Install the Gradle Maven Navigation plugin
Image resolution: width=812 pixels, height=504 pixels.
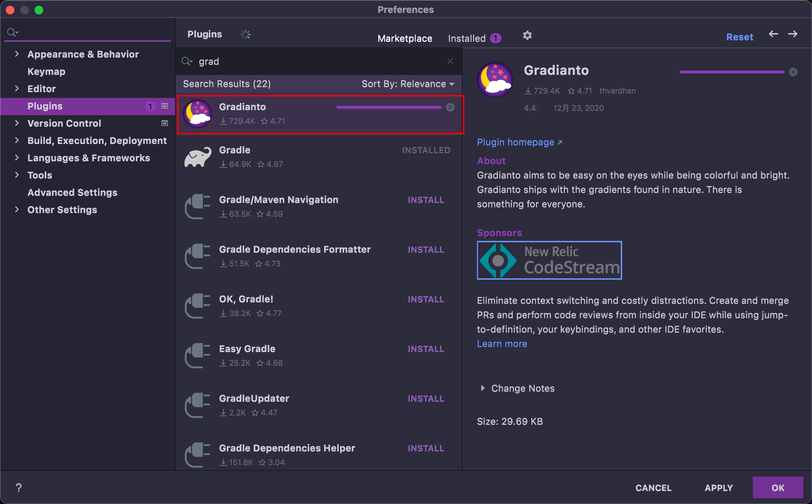pyautogui.click(x=426, y=200)
